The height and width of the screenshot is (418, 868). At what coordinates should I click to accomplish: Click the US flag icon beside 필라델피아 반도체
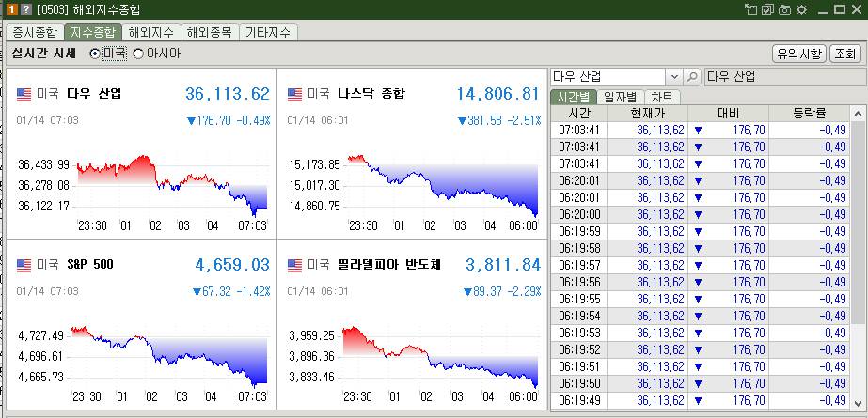tap(294, 266)
